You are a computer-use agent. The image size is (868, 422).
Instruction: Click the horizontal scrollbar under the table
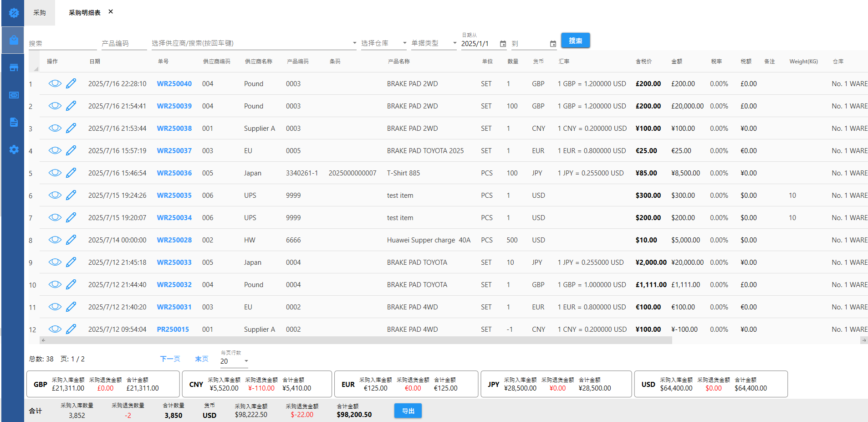tap(355, 340)
